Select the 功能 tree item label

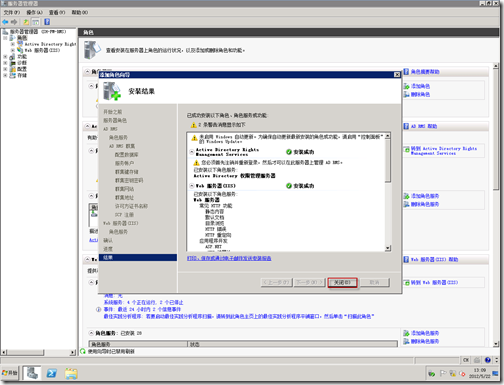point(22,57)
